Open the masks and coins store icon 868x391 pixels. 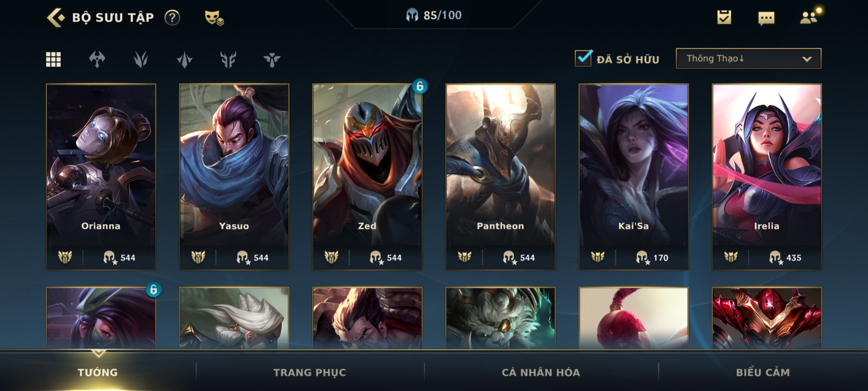[214, 17]
